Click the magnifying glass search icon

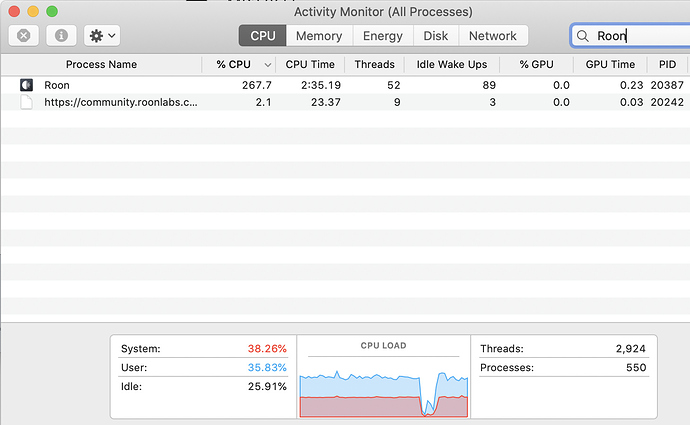coord(583,36)
